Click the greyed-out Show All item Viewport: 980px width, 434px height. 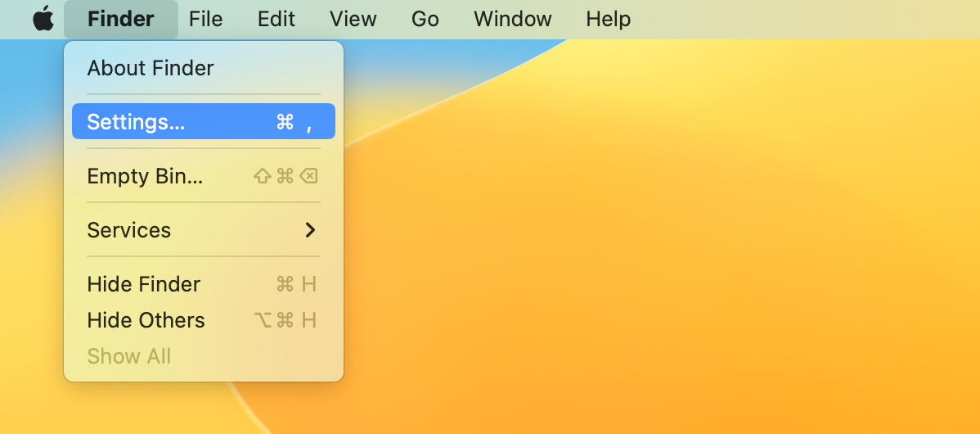204,356
